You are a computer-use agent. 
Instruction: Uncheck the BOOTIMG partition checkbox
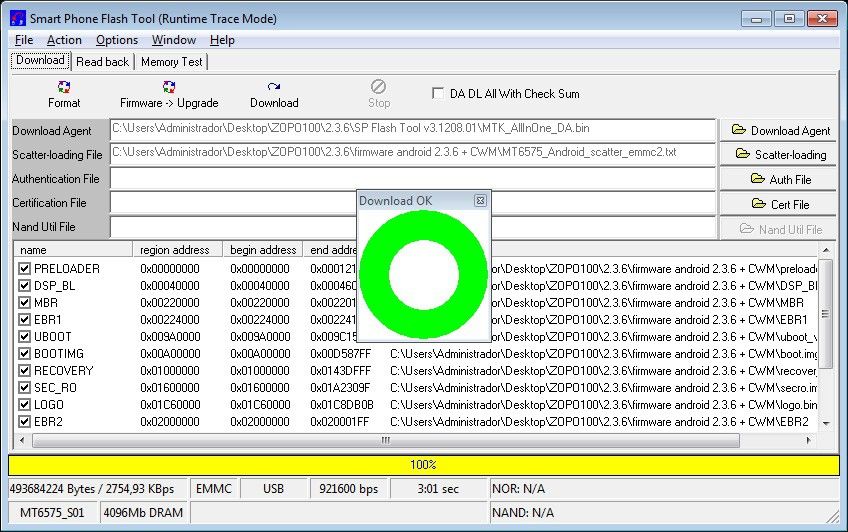pyautogui.click(x=24, y=354)
